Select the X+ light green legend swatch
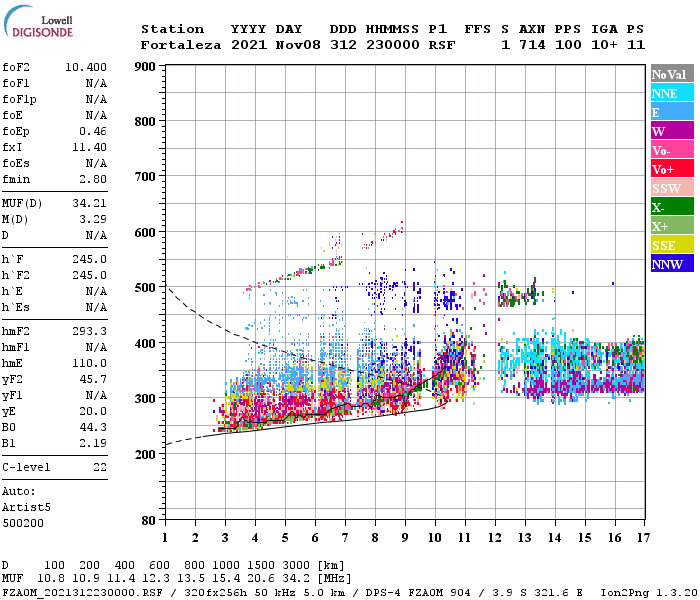 click(x=672, y=225)
